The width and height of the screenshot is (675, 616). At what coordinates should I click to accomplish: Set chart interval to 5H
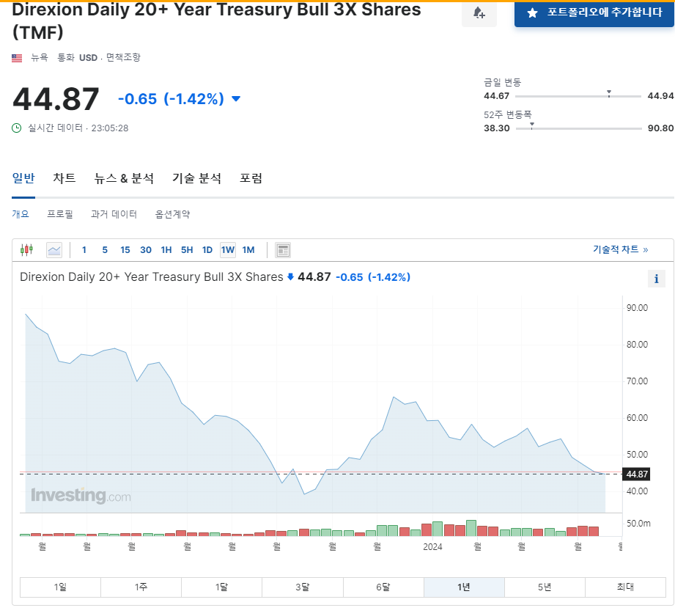pos(187,250)
